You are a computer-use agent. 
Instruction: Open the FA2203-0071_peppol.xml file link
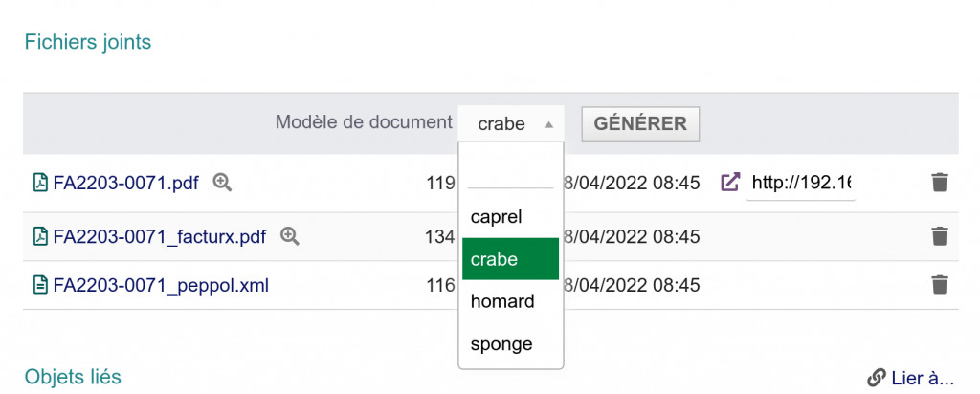[161, 285]
